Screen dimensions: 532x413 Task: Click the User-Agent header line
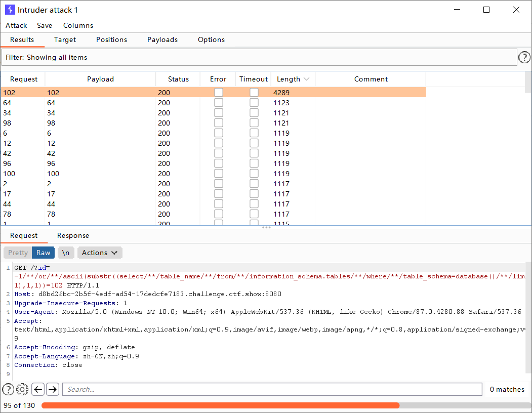(x=267, y=312)
